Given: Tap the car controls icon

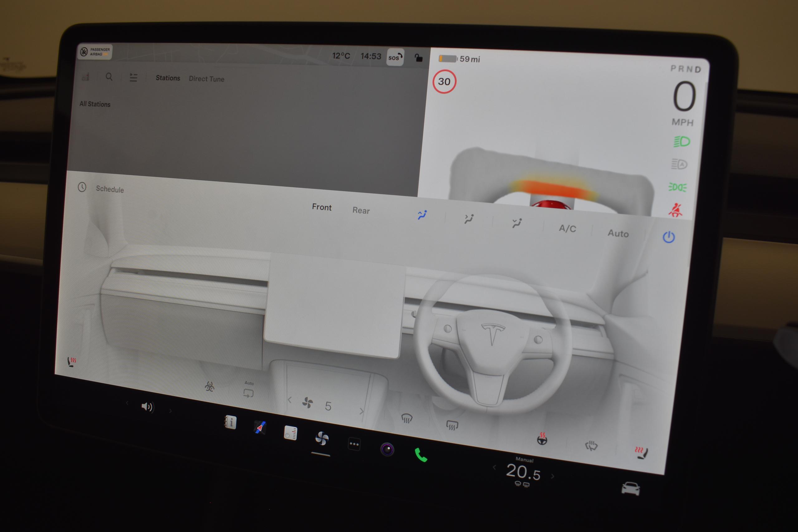Looking at the screenshot, I should 630,489.
